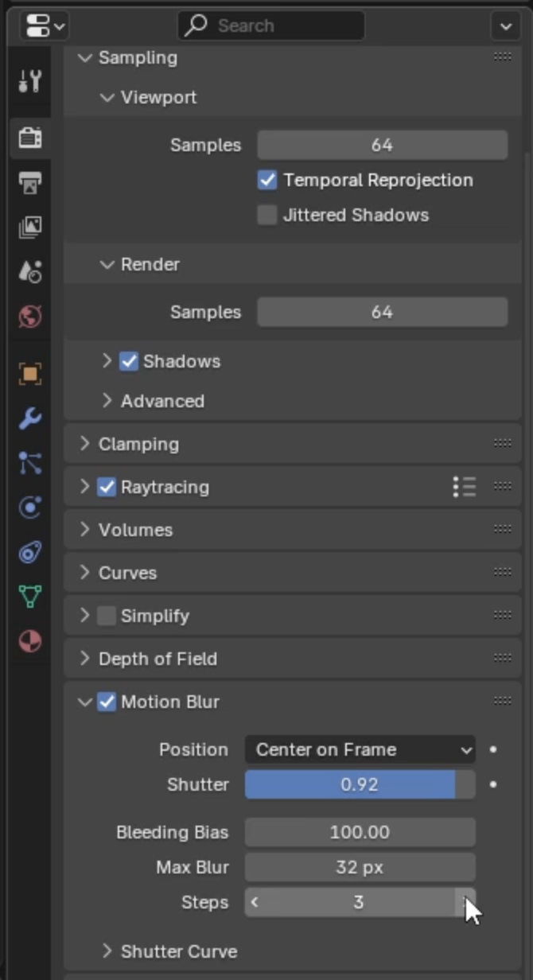
Task: Click the Raytracing presets list icon
Action: tap(464, 487)
